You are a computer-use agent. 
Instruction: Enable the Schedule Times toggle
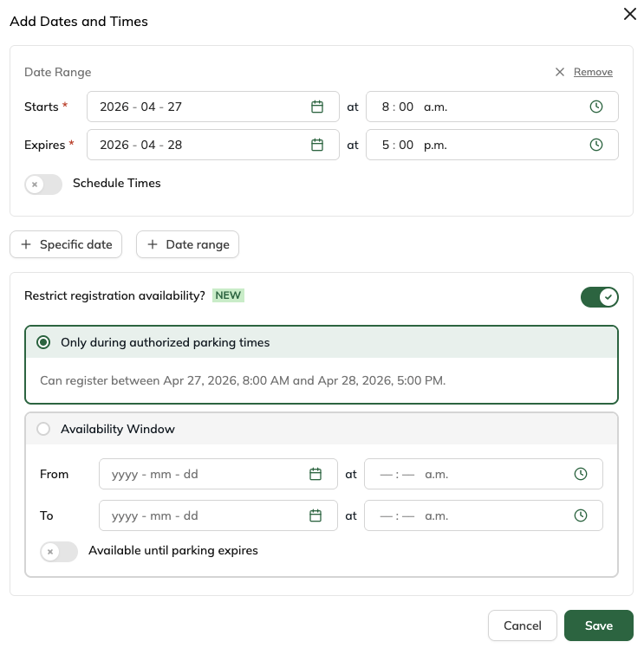(x=43, y=184)
